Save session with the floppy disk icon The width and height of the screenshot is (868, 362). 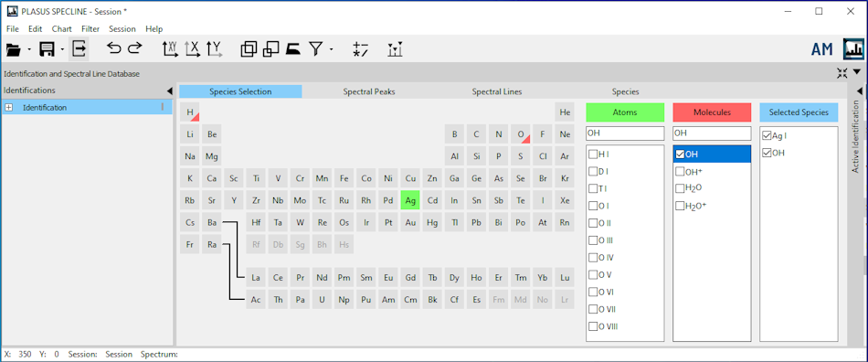tap(47, 49)
